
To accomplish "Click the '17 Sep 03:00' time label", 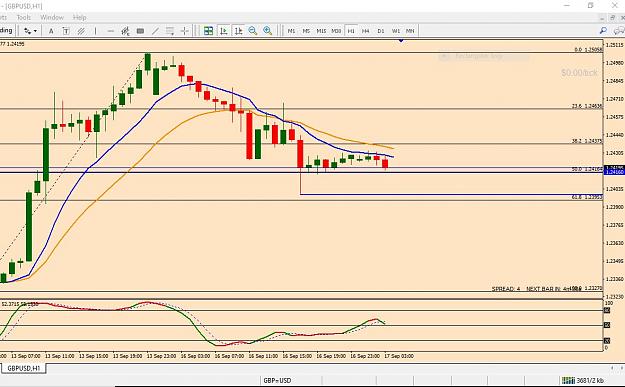I will (399, 356).
